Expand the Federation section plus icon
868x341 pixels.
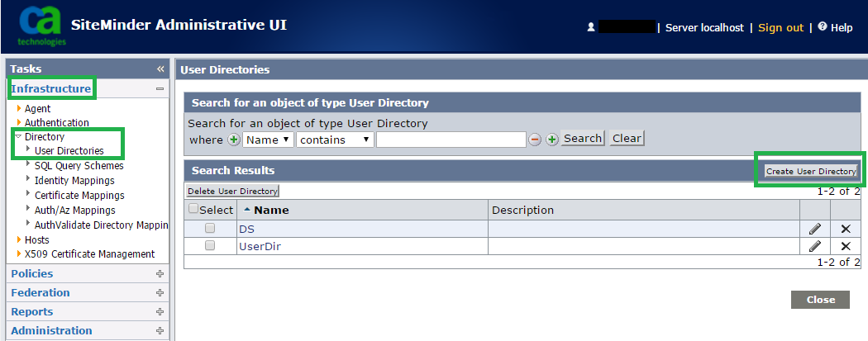tap(160, 292)
